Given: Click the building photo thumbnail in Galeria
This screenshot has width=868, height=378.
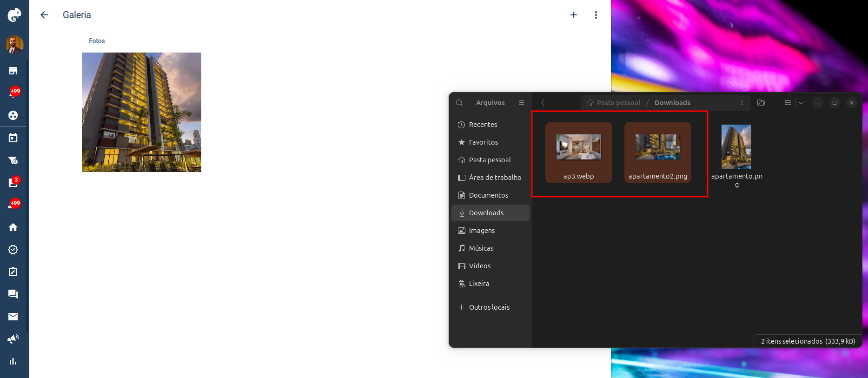Looking at the screenshot, I should click(141, 112).
